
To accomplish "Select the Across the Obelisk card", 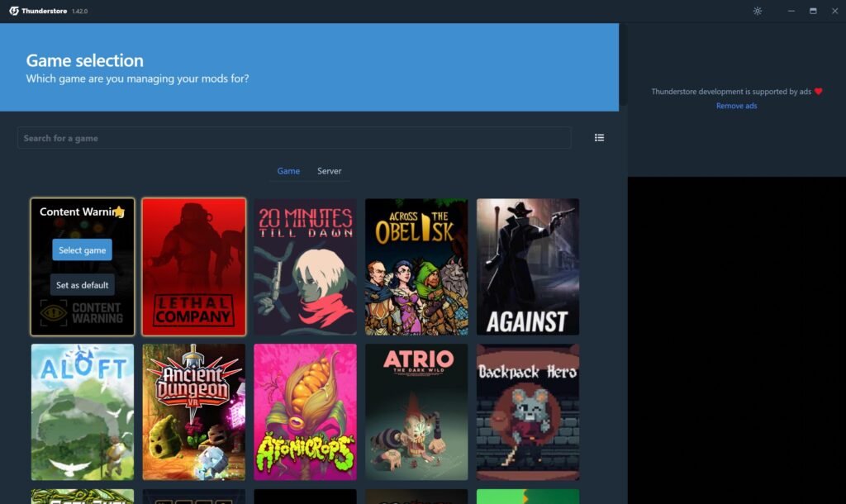I will [x=416, y=267].
